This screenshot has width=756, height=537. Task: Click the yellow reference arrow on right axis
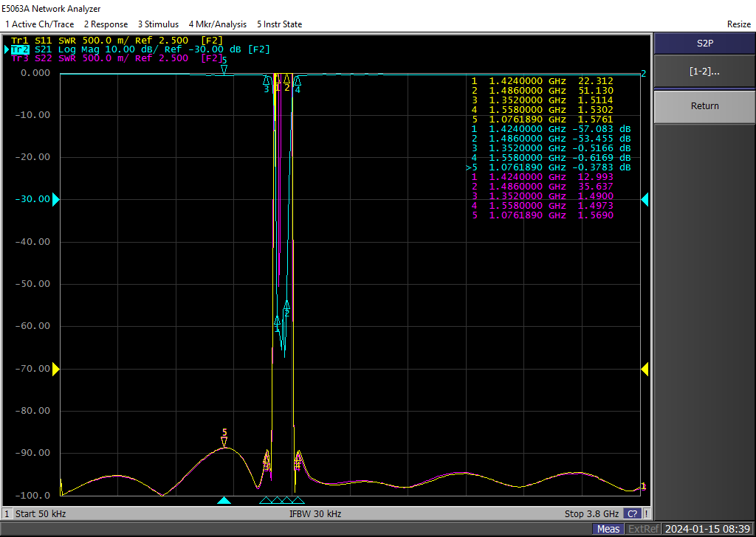pyautogui.click(x=645, y=369)
